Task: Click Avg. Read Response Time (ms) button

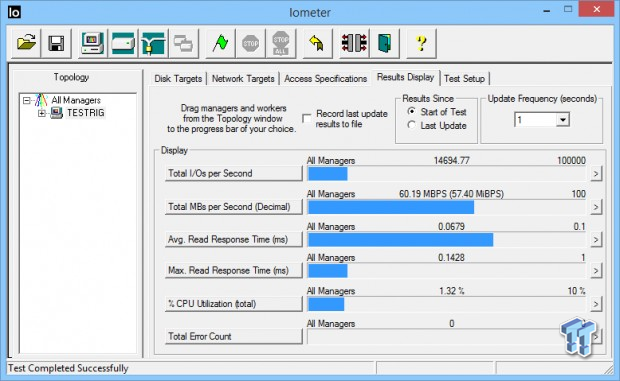Action: click(x=233, y=240)
